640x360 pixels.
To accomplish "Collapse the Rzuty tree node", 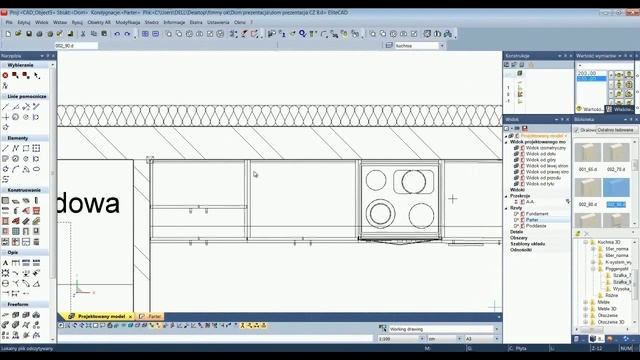I will (x=507, y=208).
